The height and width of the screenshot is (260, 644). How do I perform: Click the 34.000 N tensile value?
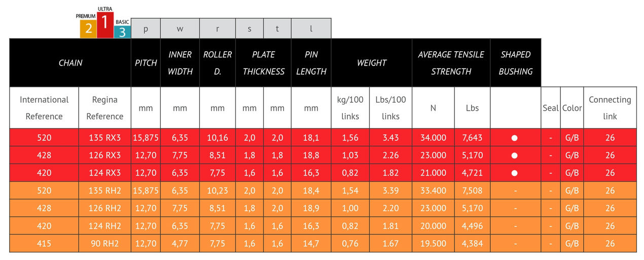coord(433,138)
